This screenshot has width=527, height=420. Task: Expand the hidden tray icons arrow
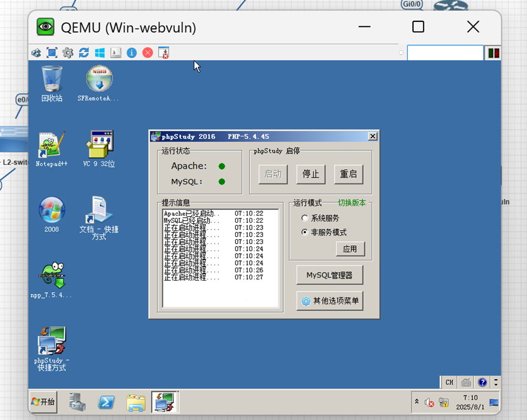[417, 402]
